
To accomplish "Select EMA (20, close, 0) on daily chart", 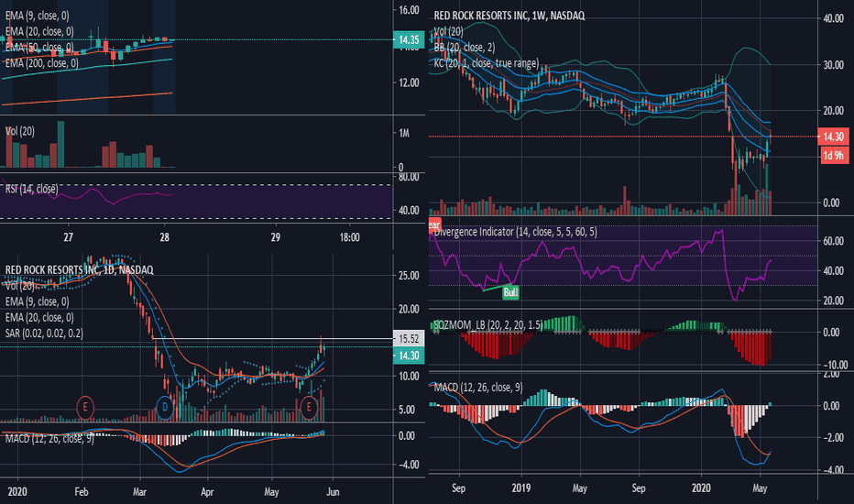I will point(39,317).
